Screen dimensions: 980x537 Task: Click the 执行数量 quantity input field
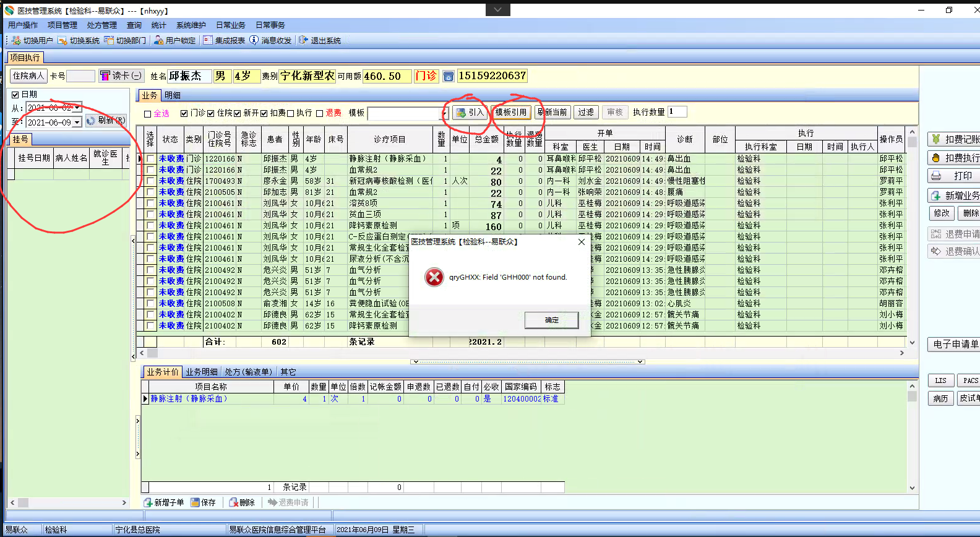[x=677, y=112]
